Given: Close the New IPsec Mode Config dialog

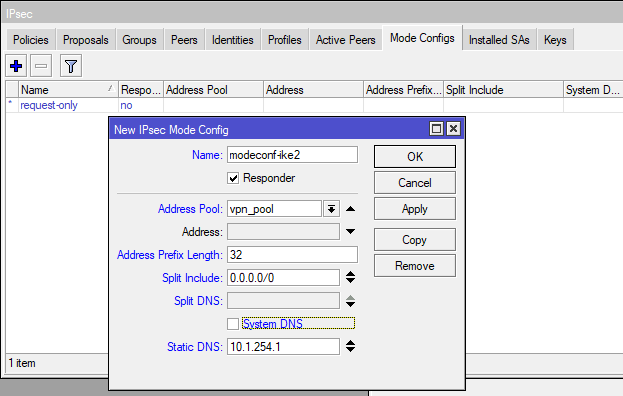Looking at the screenshot, I should point(453,129).
